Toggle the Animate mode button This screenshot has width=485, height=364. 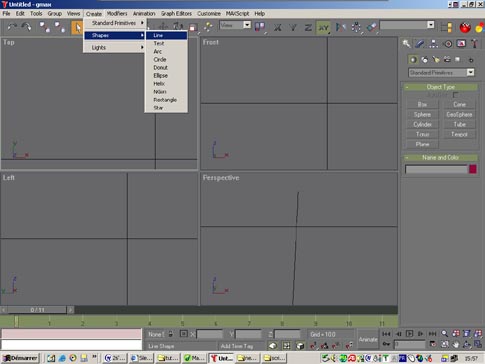[x=368, y=339]
